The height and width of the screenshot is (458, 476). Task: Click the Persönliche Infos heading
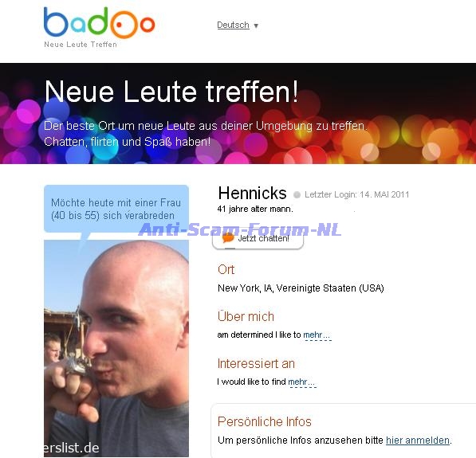click(x=265, y=421)
